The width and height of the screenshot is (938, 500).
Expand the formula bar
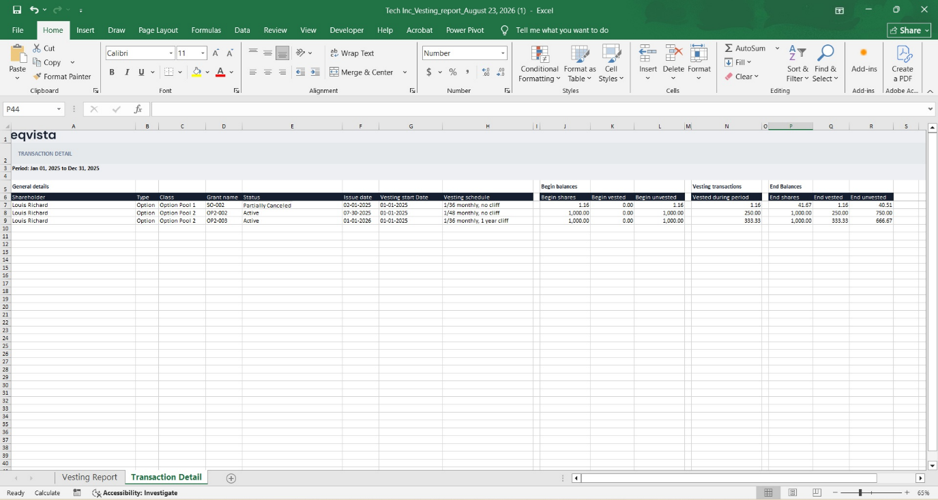click(930, 109)
